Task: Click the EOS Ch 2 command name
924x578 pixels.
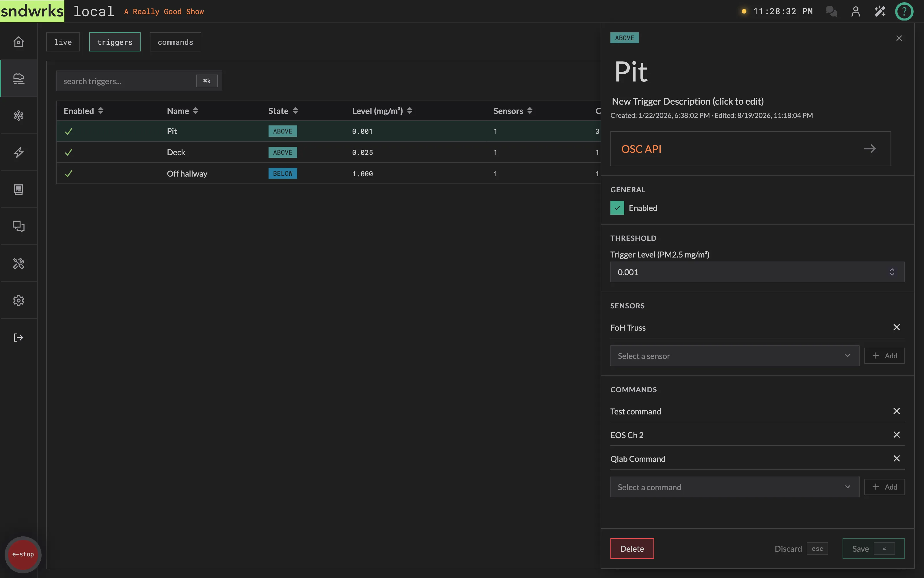Action: (x=627, y=435)
